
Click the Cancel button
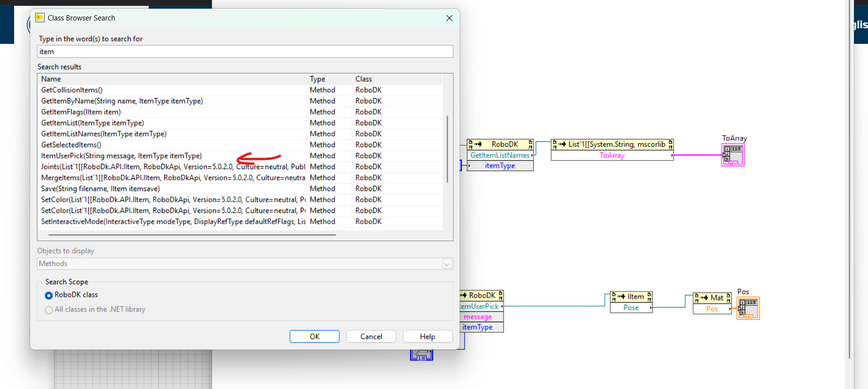(371, 336)
